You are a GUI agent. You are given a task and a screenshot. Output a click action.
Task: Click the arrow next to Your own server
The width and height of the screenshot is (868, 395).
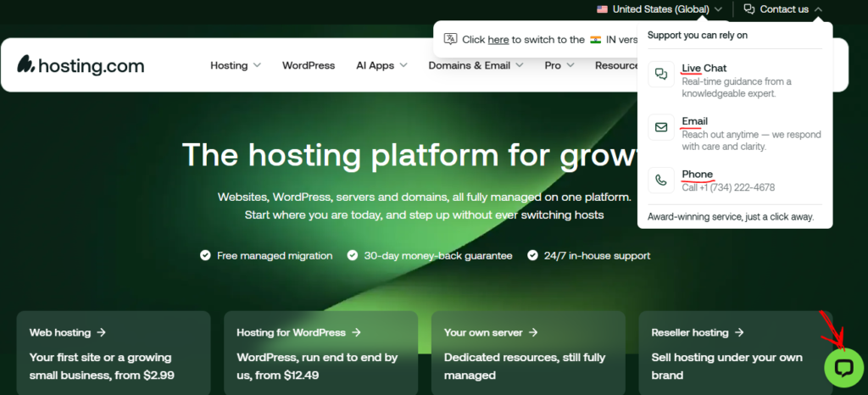[x=532, y=332]
